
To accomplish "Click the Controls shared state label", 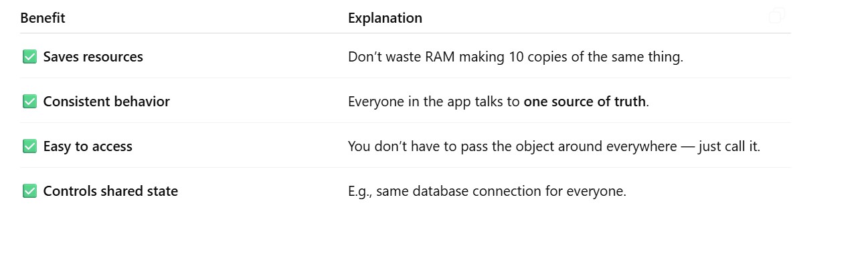I will coord(110,191).
